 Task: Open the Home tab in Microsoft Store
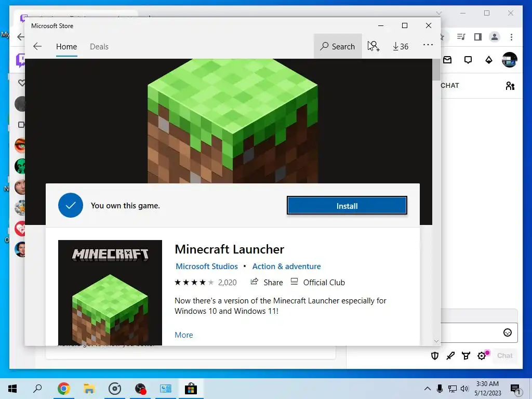click(x=66, y=46)
